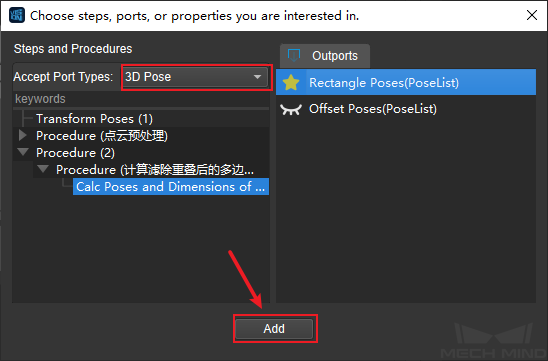Collapse the nested Procedure (计算滤除重叠后的多边...) node
The image size is (548, 361).
pyautogui.click(x=43, y=169)
